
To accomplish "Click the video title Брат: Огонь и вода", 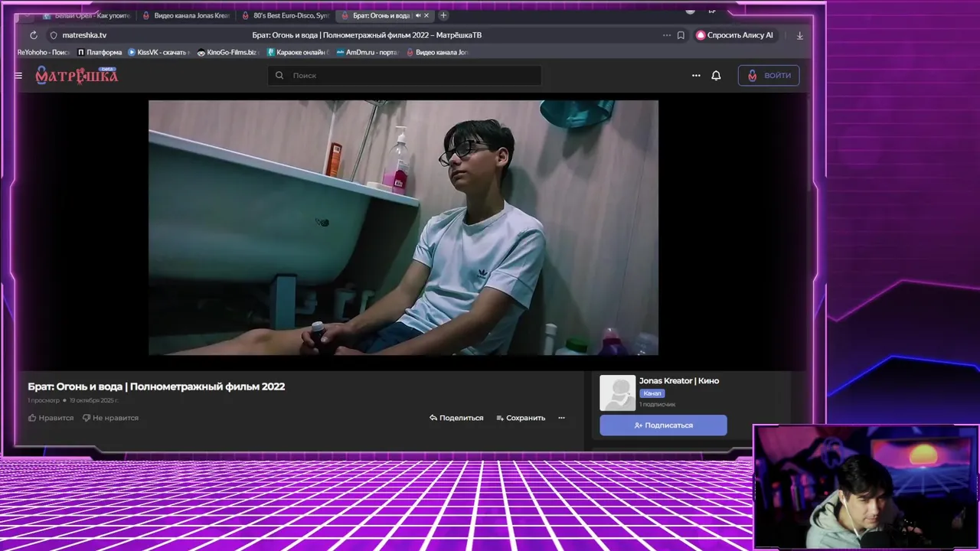I will tap(156, 386).
